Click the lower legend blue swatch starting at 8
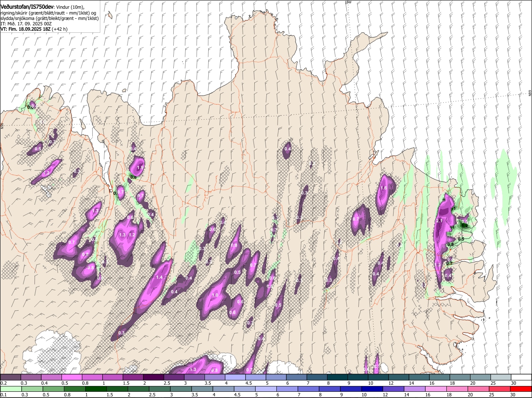Screen dimensions: 532x398 point(330,389)
